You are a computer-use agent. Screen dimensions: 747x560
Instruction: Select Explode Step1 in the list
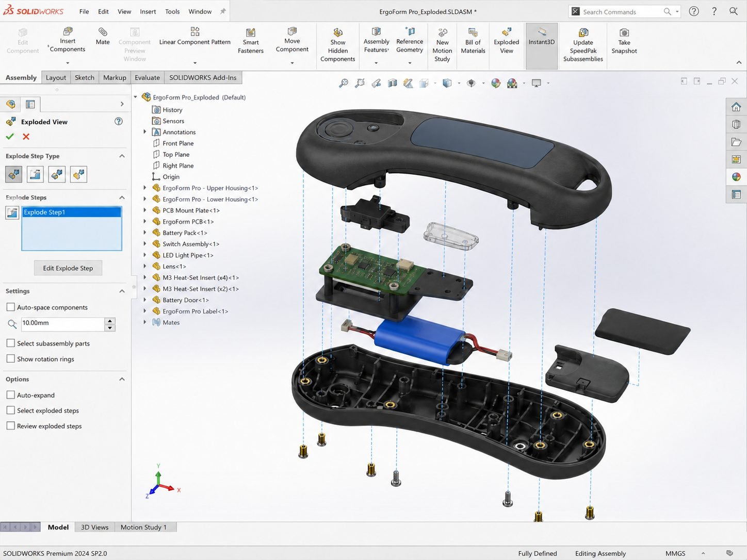[x=71, y=212]
